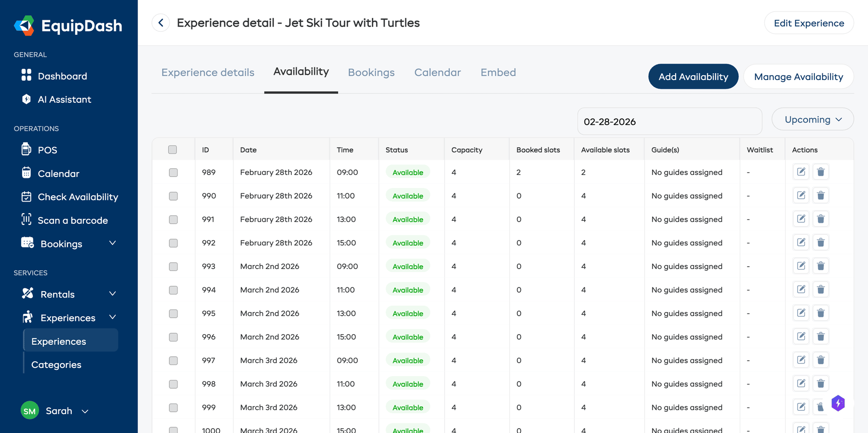The width and height of the screenshot is (868, 433).
Task: Edit availability row 989
Action: [801, 172]
